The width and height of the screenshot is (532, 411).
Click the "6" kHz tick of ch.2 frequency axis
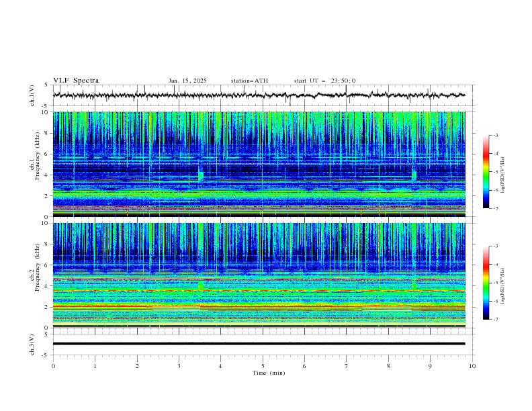click(47, 265)
